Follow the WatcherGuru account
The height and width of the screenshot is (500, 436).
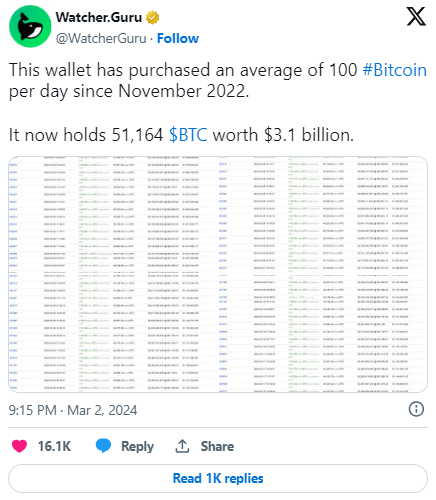coord(178,38)
